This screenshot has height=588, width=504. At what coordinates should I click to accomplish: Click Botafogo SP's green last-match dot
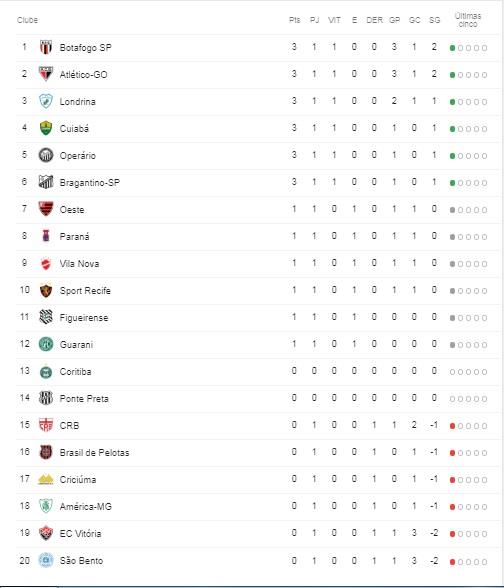coord(452,48)
